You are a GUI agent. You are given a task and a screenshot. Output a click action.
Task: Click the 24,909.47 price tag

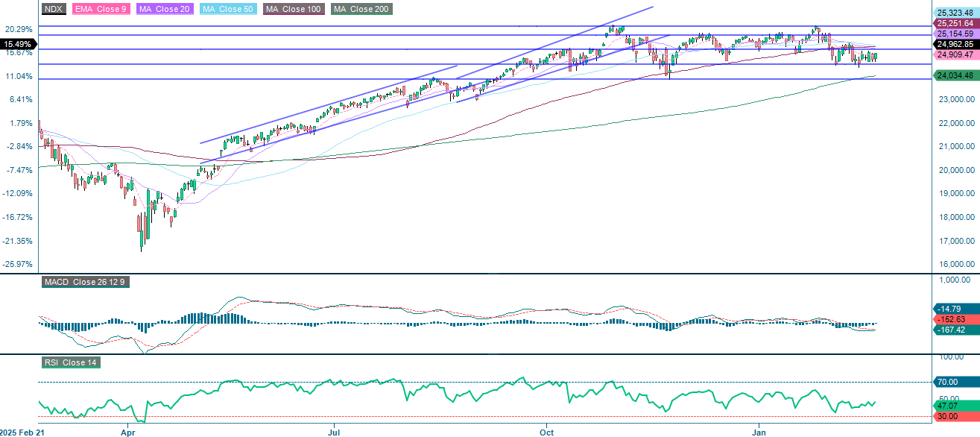(956, 54)
